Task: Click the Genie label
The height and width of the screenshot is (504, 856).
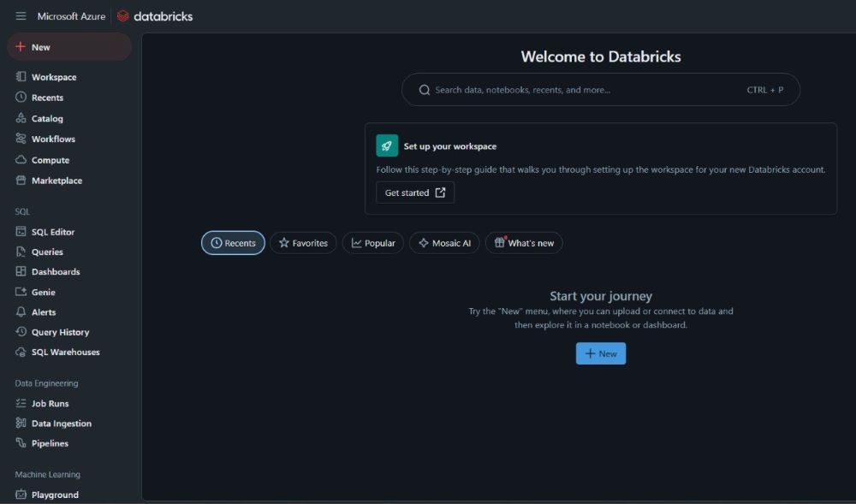Action: 43,293
